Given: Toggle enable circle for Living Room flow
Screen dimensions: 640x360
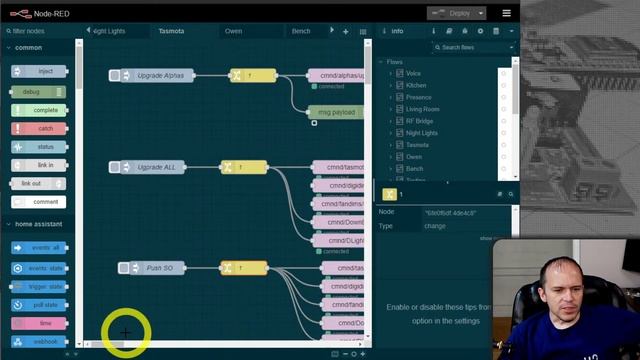Looking at the screenshot, I should point(503,109).
